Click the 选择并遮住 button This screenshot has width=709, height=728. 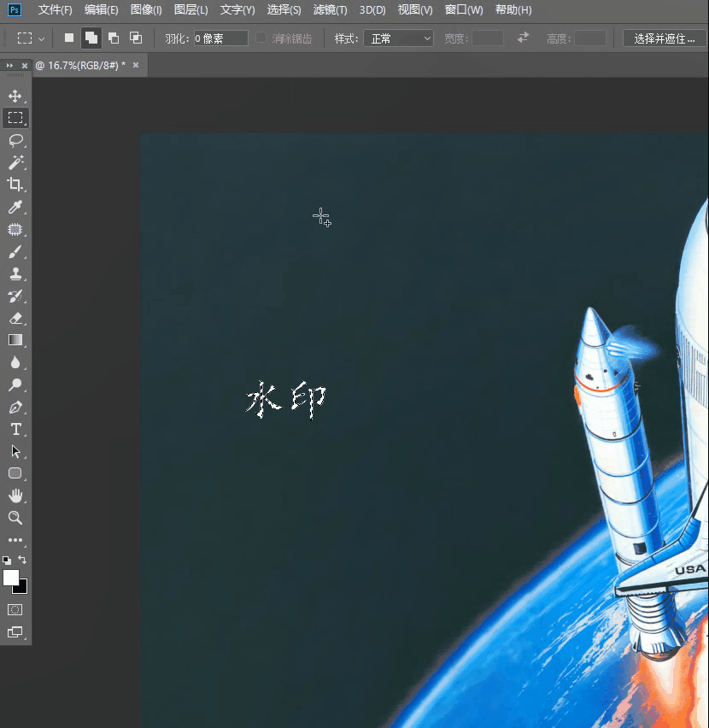pyautogui.click(x=664, y=38)
